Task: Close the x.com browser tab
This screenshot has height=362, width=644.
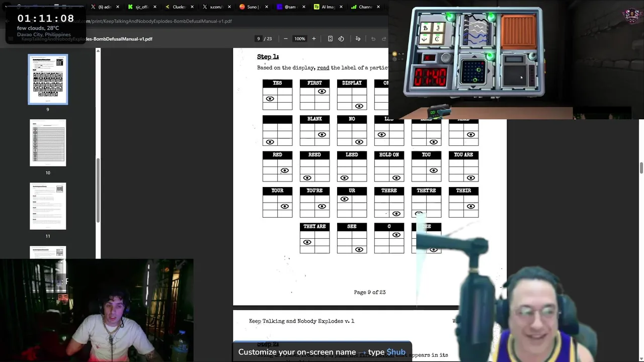Action: (x=229, y=7)
